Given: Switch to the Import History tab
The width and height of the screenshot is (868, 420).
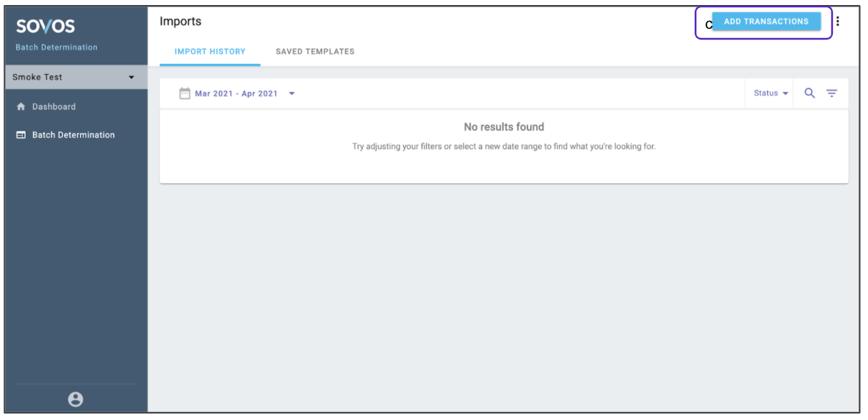Looking at the screenshot, I should click(x=210, y=52).
